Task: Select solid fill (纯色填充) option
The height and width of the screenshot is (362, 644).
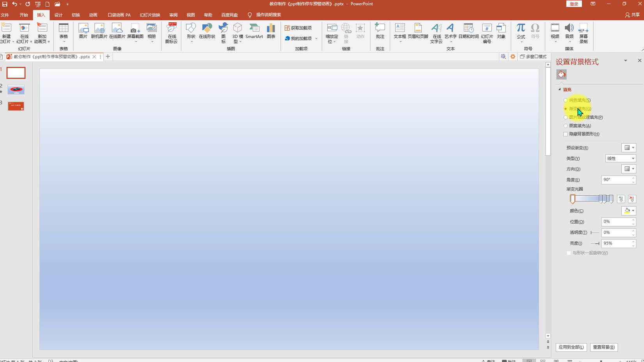Action: [x=577, y=100]
